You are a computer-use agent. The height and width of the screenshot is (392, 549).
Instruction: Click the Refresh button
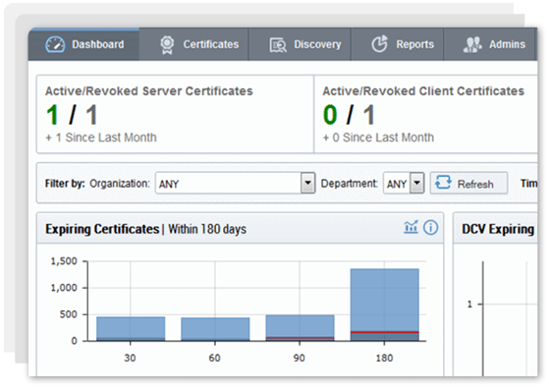pyautogui.click(x=468, y=183)
